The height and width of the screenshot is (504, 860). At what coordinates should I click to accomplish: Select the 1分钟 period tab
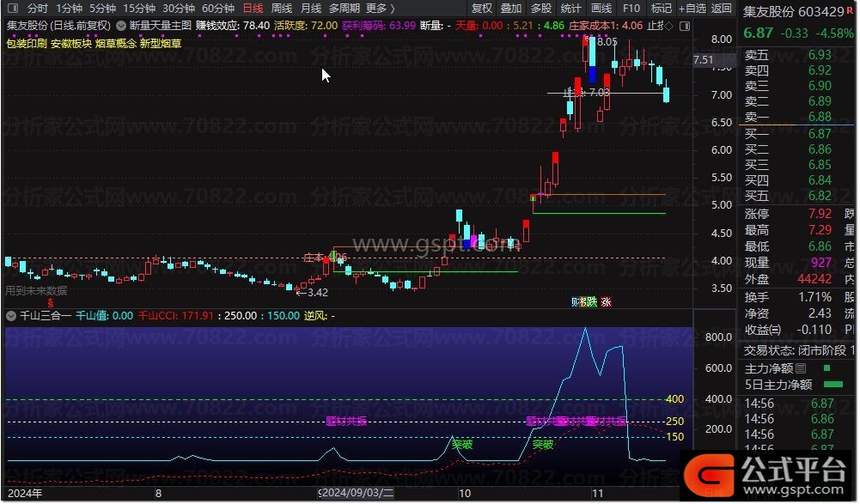click(69, 9)
